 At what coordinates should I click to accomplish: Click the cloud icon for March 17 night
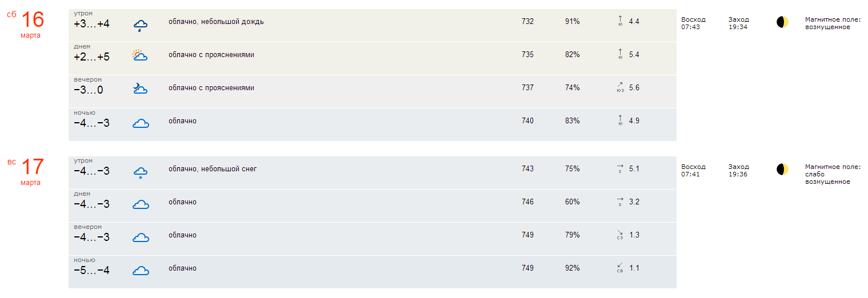click(141, 271)
